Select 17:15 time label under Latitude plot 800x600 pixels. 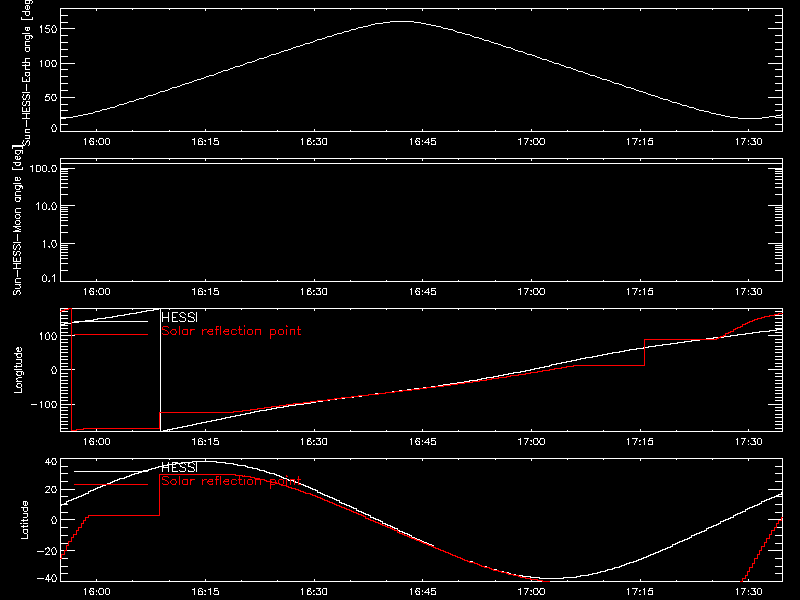(x=640, y=592)
